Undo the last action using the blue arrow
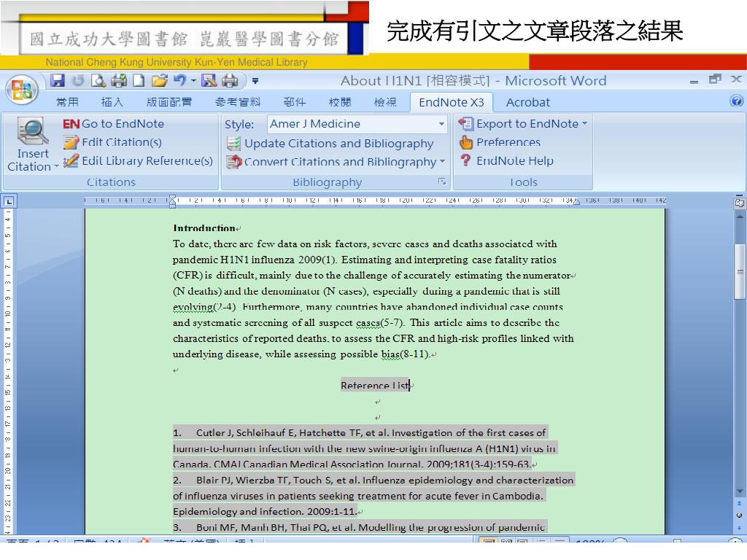The image size is (747, 560). point(179,80)
